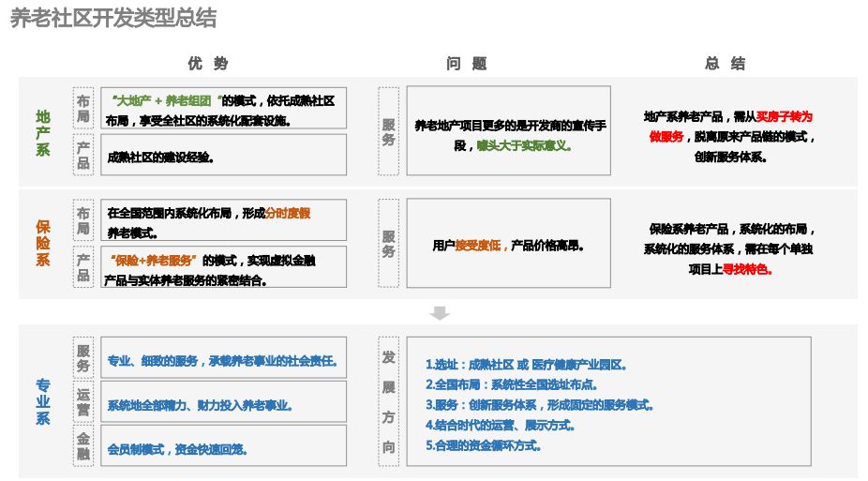Click the 问题 column header
Image resolution: width=868 pixels, height=481 pixels.
coord(467,64)
